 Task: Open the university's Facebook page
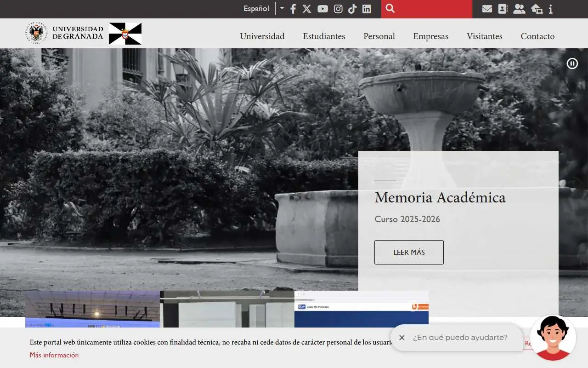pos(293,9)
